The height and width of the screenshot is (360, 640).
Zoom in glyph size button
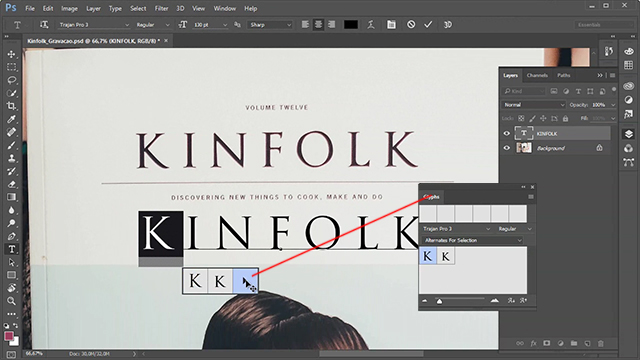pyautogui.click(x=495, y=301)
